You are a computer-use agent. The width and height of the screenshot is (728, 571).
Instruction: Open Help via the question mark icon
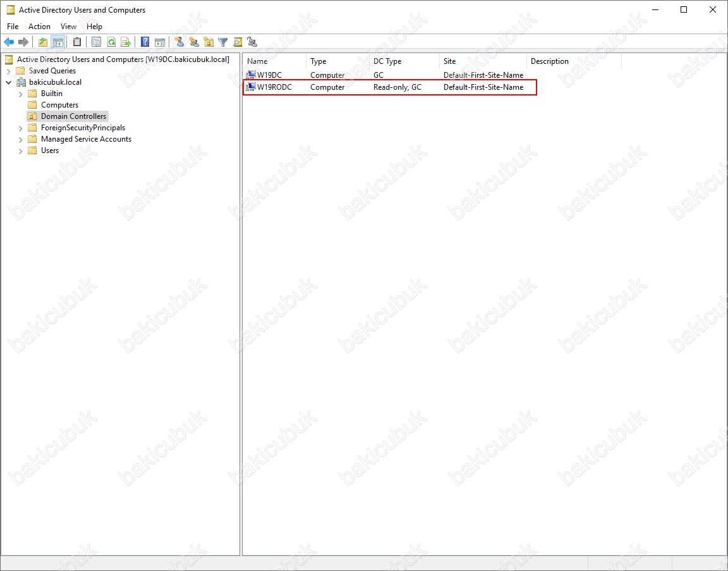coord(145,42)
